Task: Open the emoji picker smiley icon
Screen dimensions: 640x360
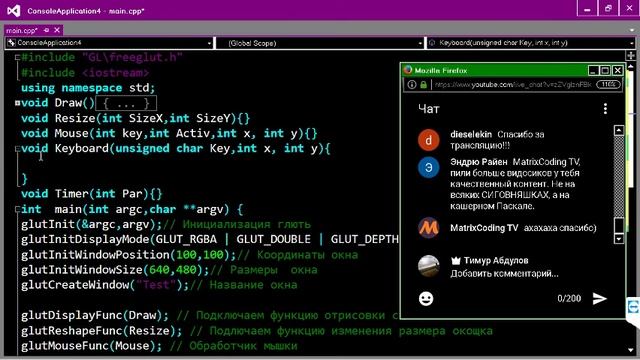Action: 426,299
